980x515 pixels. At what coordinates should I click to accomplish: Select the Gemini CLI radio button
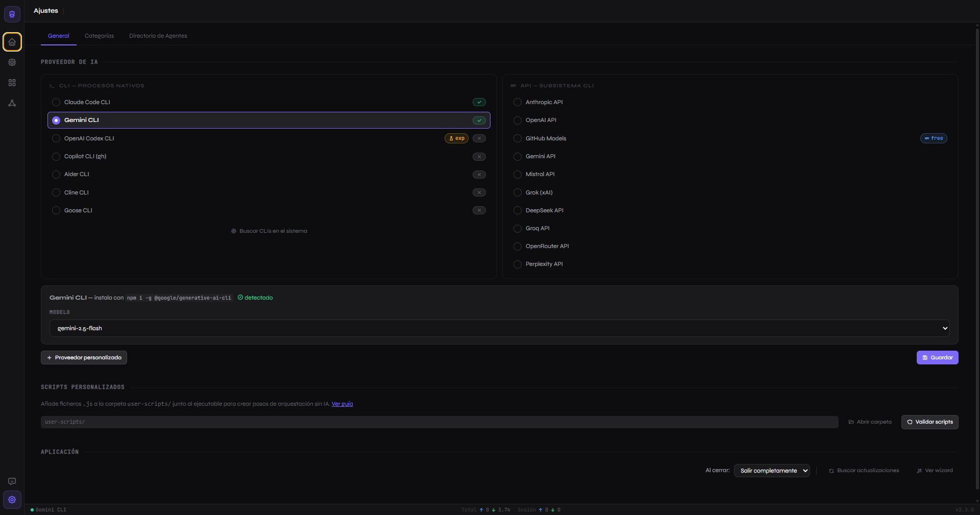pos(56,120)
